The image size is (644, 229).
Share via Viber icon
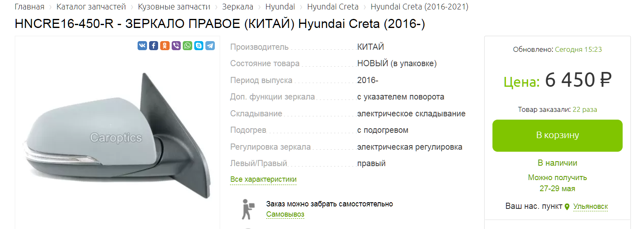[176, 46]
